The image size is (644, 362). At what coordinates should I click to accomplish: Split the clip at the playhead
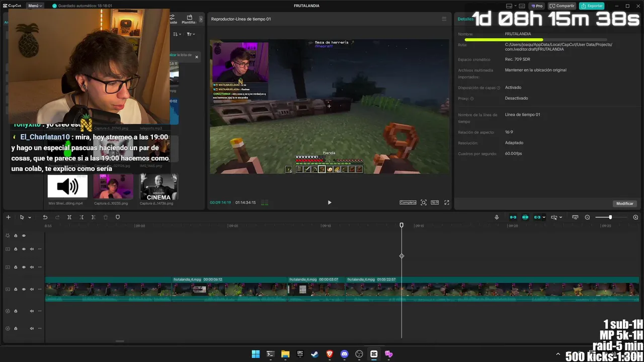(x=69, y=217)
